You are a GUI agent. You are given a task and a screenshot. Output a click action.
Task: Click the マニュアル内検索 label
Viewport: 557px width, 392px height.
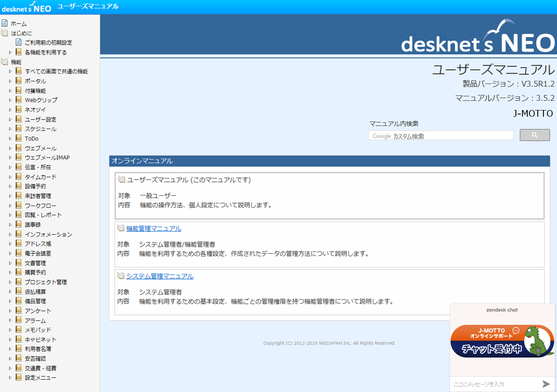click(x=394, y=124)
